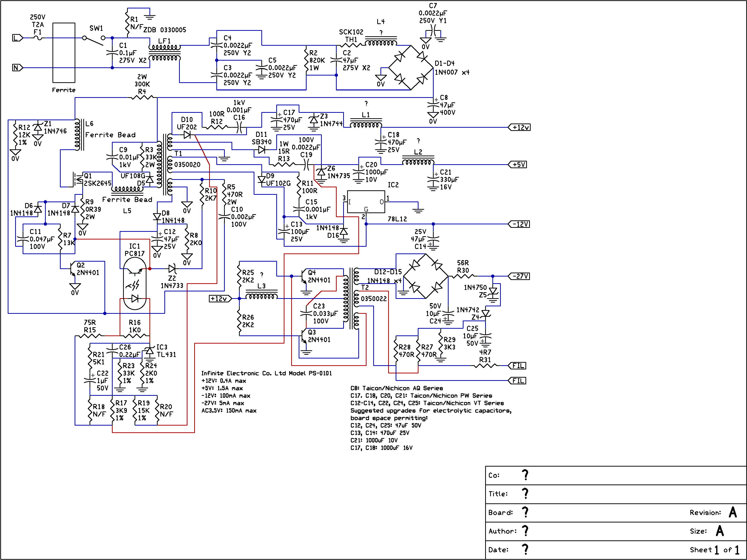Click the L line input port
The image size is (747, 560).
point(18,38)
